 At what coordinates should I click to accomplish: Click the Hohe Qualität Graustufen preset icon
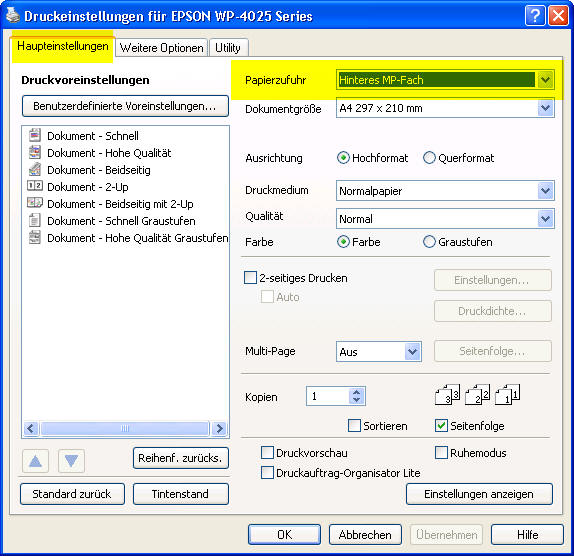pos(35,237)
